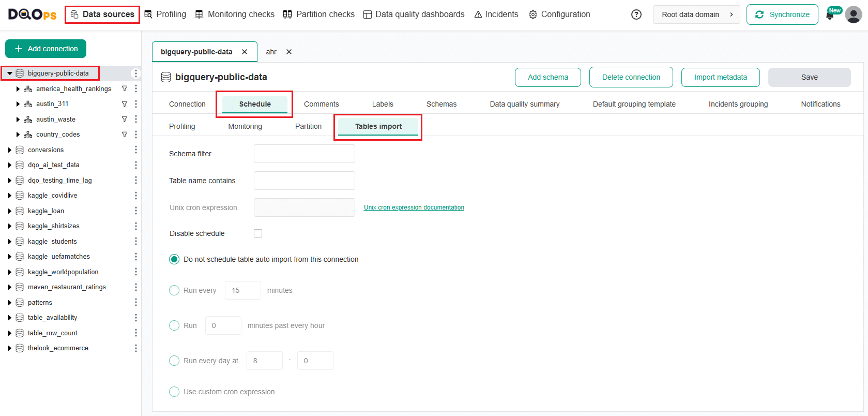Click the Add schema button
Image resolution: width=868 pixels, height=416 pixels.
click(x=548, y=77)
